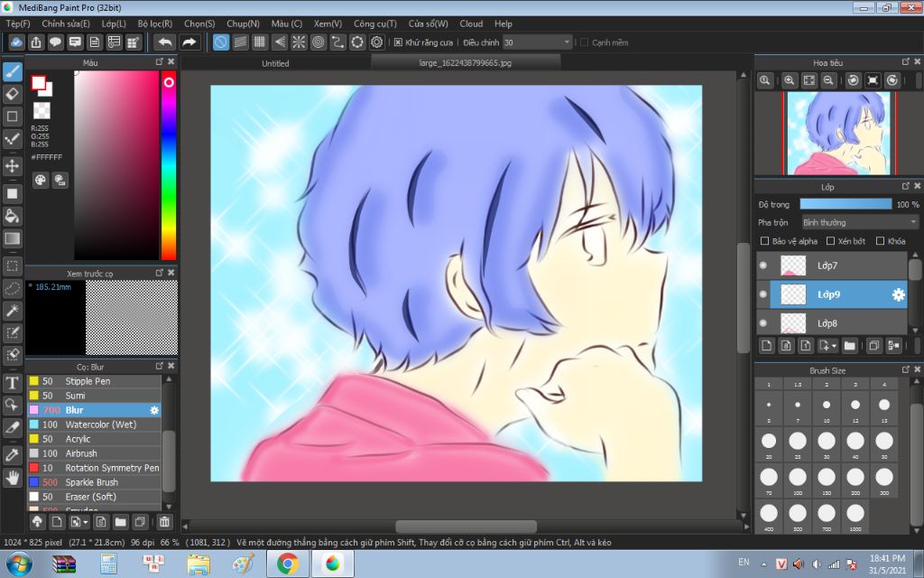Image resolution: width=924 pixels, height=578 pixels.
Task: Open the Bộ lọc(R) menu
Action: click(155, 23)
